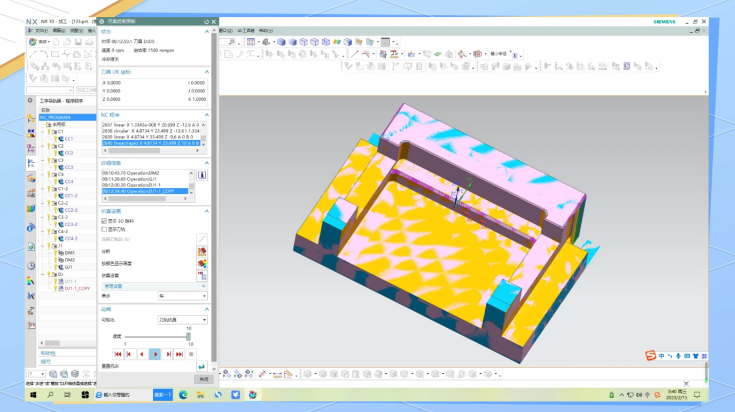Image resolution: width=735 pixels, height=412 pixels.
Task: Click the Close button at the panel bottom
Action: pos(203,379)
